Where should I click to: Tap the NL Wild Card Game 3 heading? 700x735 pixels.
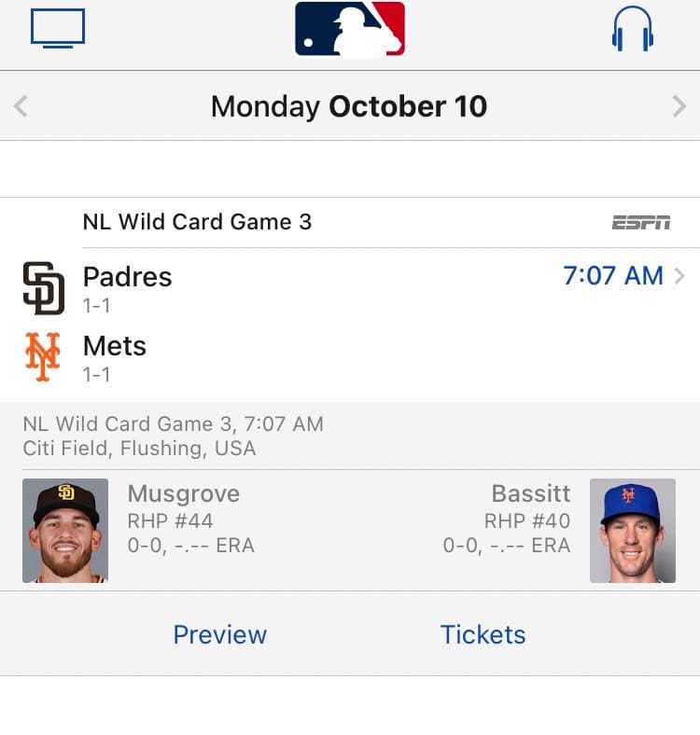[197, 222]
